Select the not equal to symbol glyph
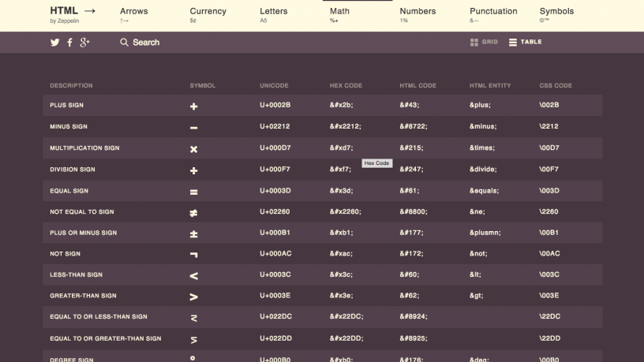 coord(194,212)
